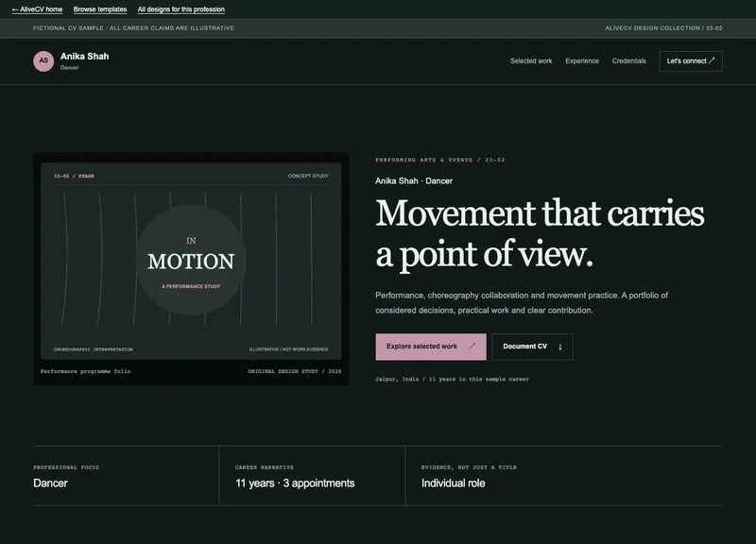Click the download arrow in Document CV
Screen dimensions: 756x544
tap(560, 347)
